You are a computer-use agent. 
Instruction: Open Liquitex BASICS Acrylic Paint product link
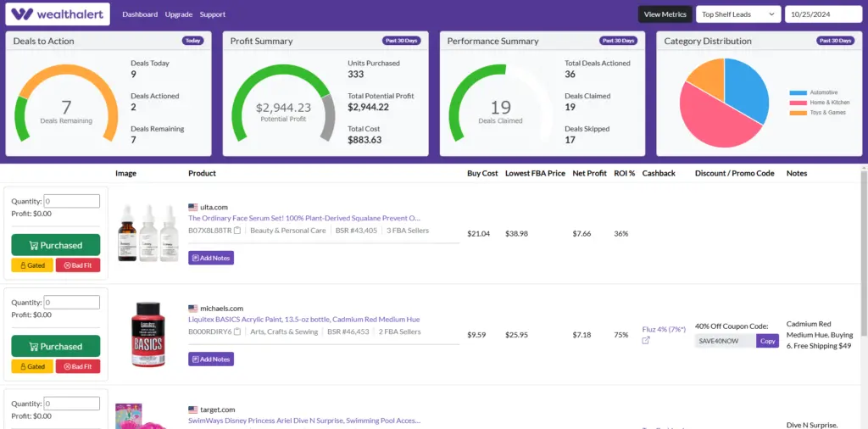(x=304, y=320)
